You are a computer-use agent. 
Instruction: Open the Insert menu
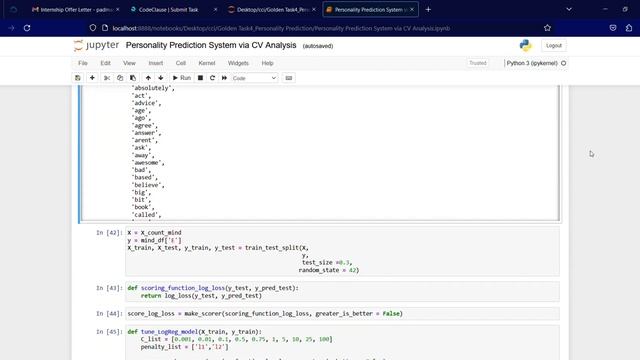click(x=156, y=63)
